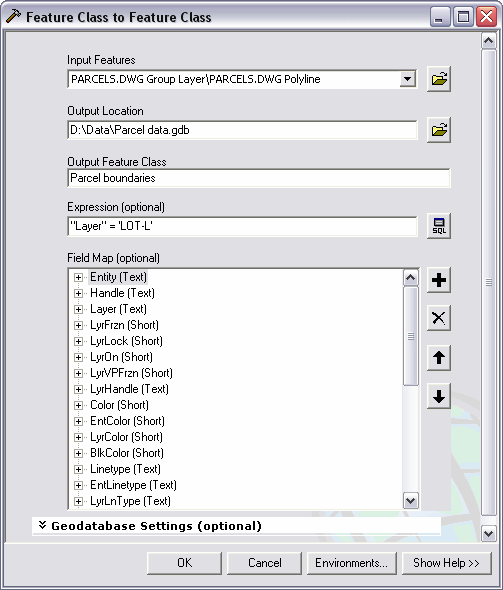This screenshot has height=590, width=503.
Task: Click the Field Map scrollbar thumb
Action: click(410, 336)
